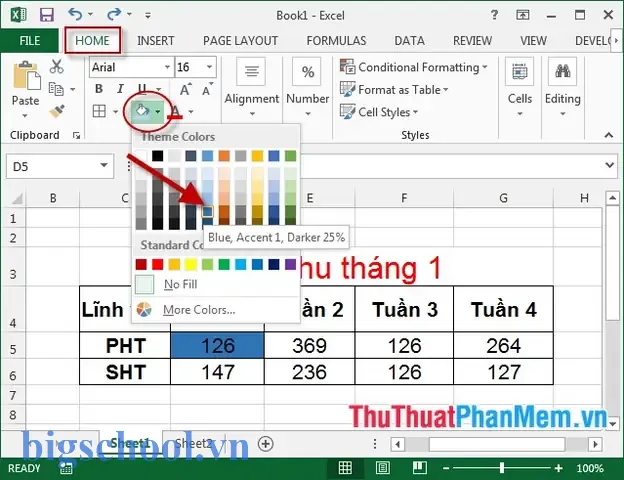Expand the Paste options arrow
The image size is (624, 480).
click(x=25, y=116)
